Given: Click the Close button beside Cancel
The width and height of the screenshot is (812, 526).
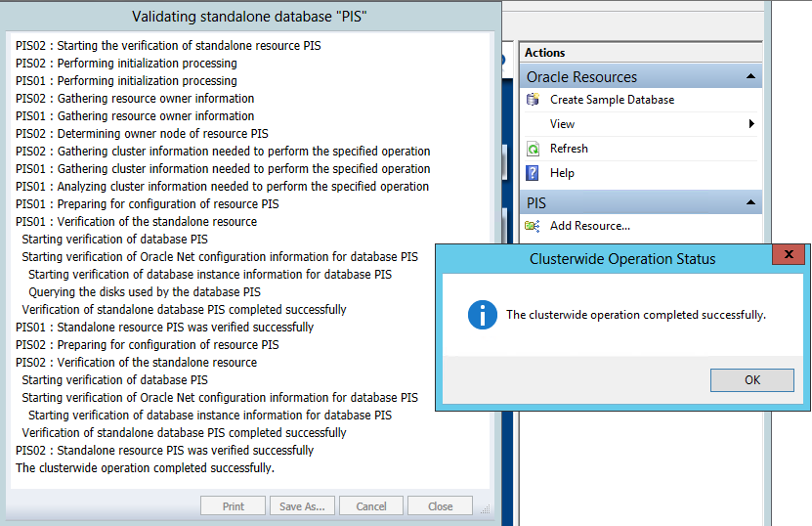Looking at the screenshot, I should (x=440, y=506).
